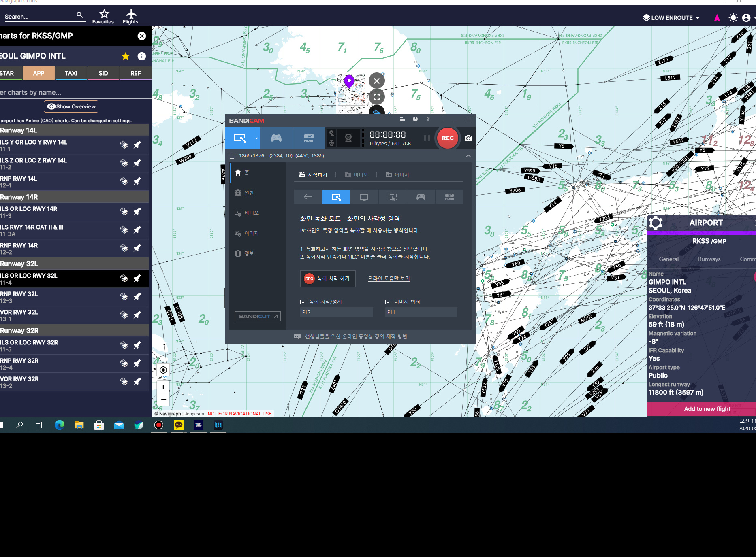Pin the RNP RWY 14L chart

pos(137,181)
